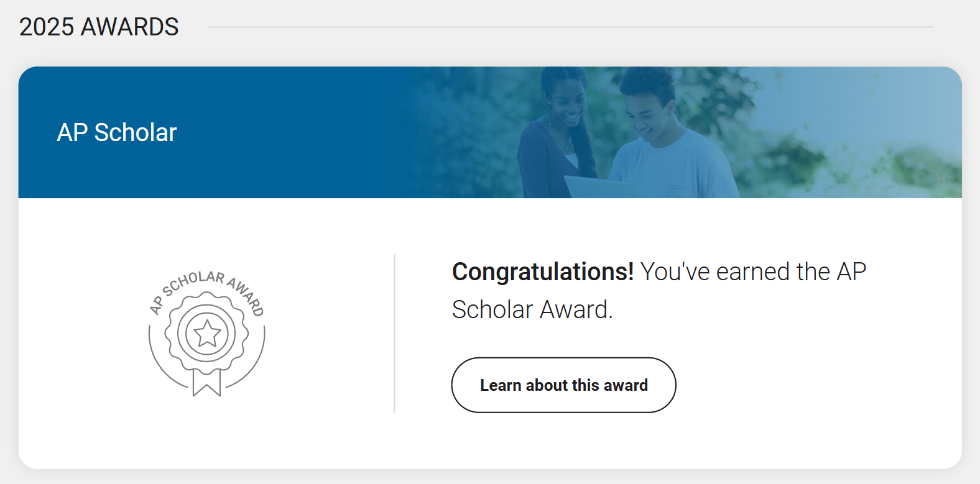Click the ribbon tail below the badge

pyautogui.click(x=207, y=382)
